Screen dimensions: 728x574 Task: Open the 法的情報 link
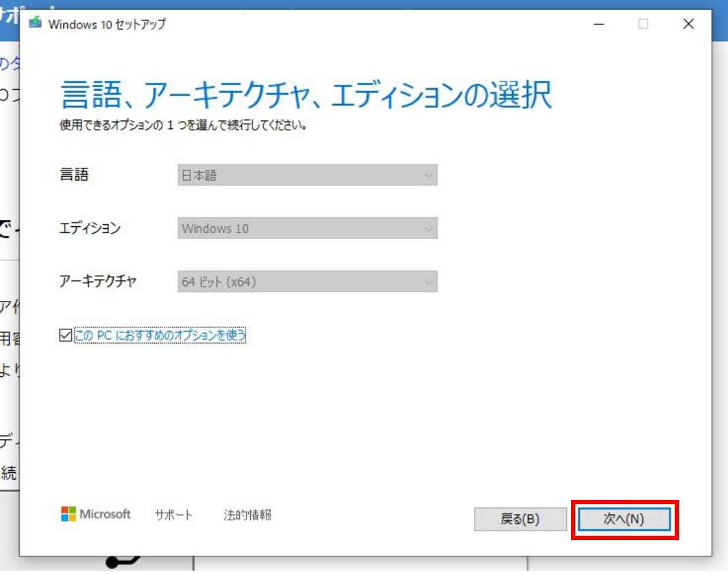pyautogui.click(x=247, y=515)
